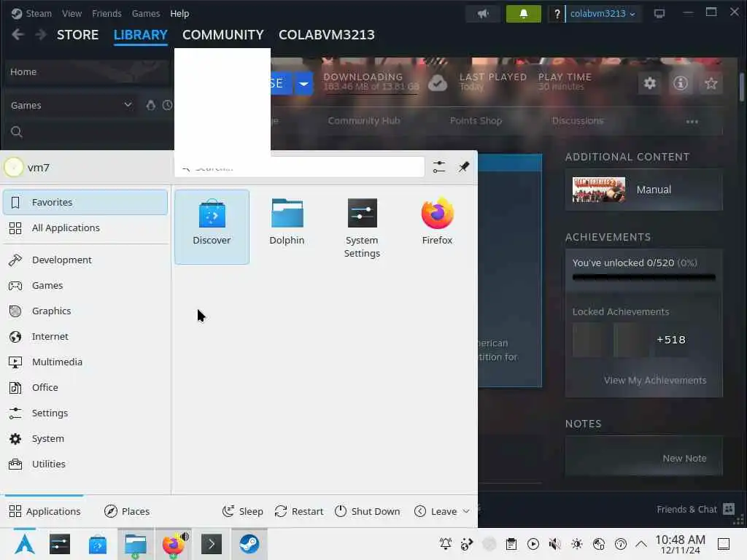747x560 pixels.
Task: Select Internet category in launcher
Action: point(85,337)
